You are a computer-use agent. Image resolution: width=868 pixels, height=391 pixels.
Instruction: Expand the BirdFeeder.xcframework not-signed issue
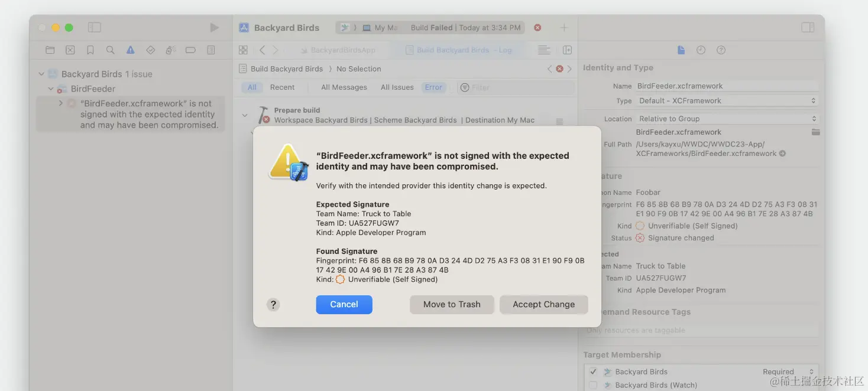(x=61, y=103)
